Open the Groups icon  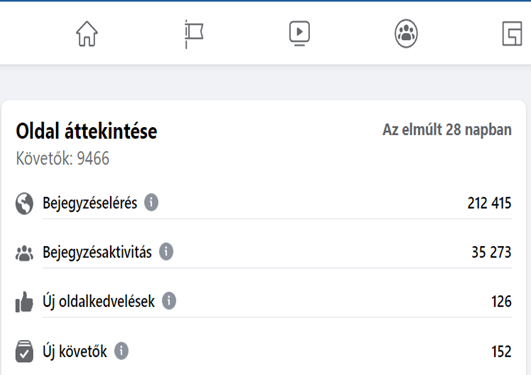406,34
